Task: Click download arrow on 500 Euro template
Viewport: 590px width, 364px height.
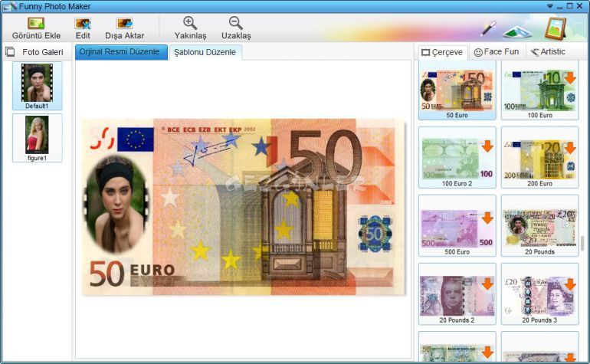Action: click(x=487, y=218)
